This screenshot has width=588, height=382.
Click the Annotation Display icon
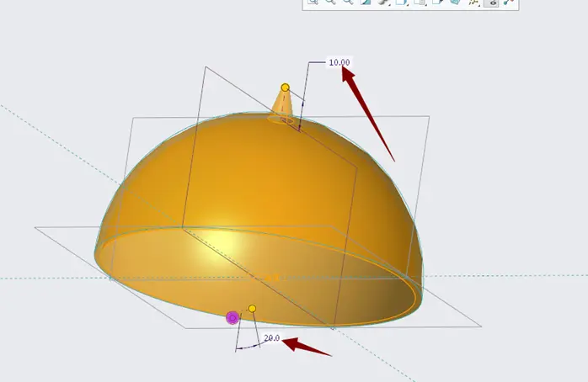437,2
